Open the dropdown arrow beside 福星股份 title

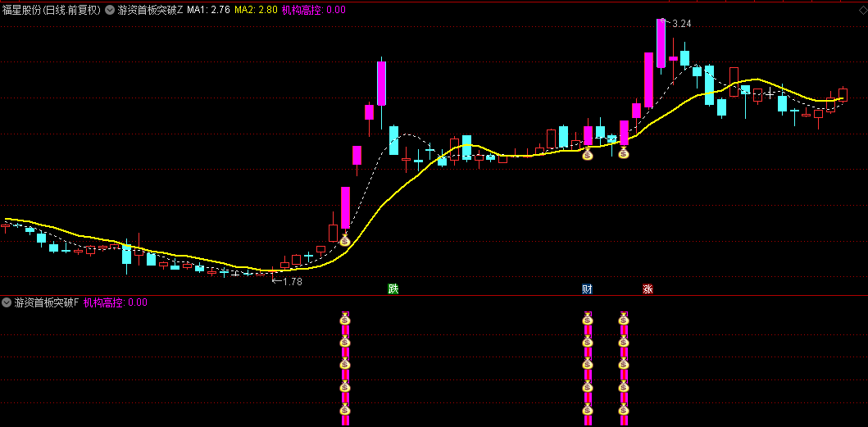click(110, 9)
